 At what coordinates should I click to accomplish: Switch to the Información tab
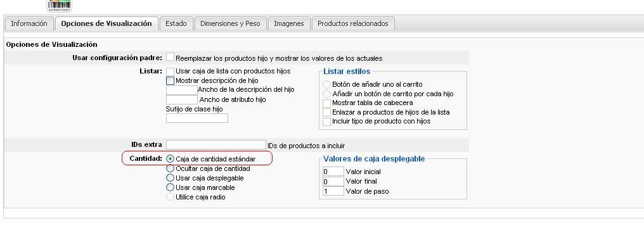29,23
